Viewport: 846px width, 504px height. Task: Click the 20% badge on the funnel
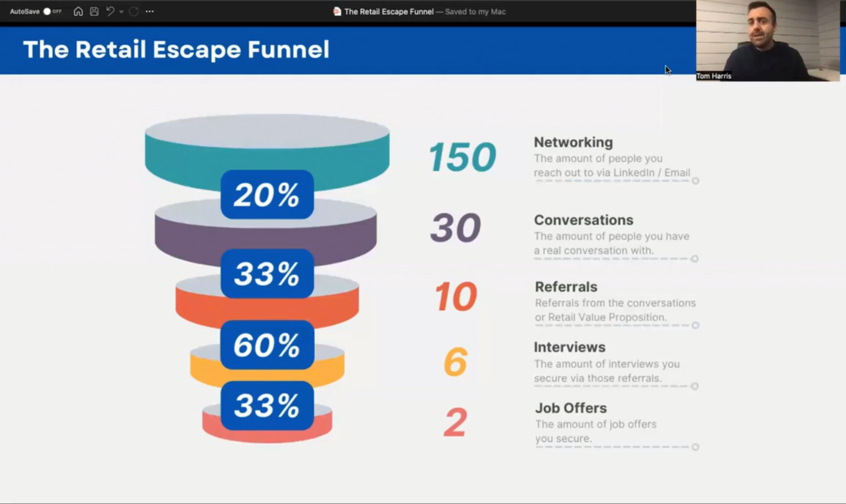(x=267, y=195)
